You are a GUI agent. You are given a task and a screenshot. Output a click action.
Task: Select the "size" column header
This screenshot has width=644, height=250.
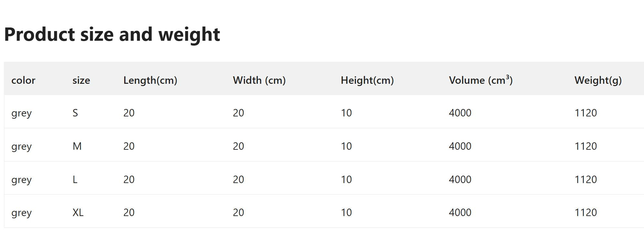point(81,80)
